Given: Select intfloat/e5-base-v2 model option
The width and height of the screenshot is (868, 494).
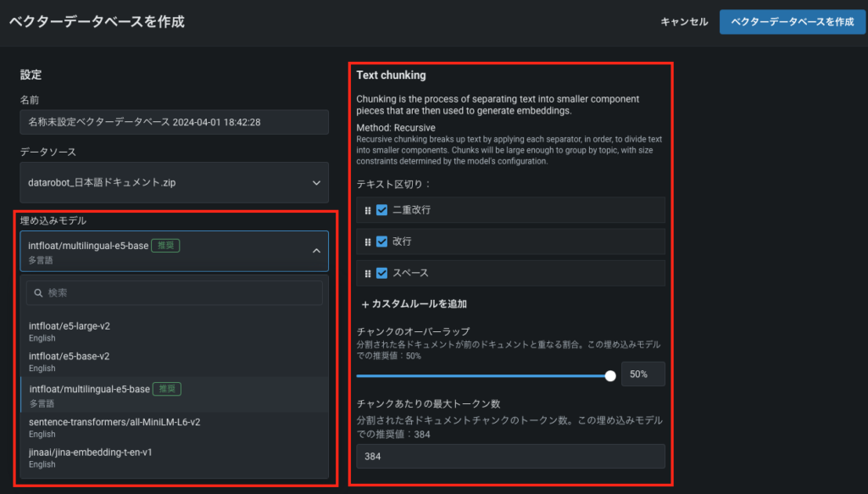Looking at the screenshot, I should (x=175, y=362).
